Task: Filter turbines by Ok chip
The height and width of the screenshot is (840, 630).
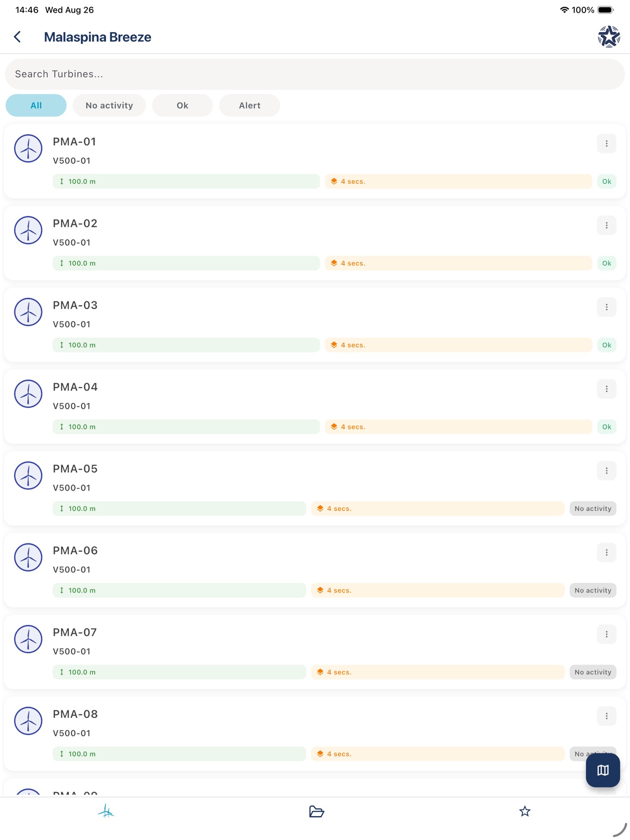Action: tap(183, 105)
